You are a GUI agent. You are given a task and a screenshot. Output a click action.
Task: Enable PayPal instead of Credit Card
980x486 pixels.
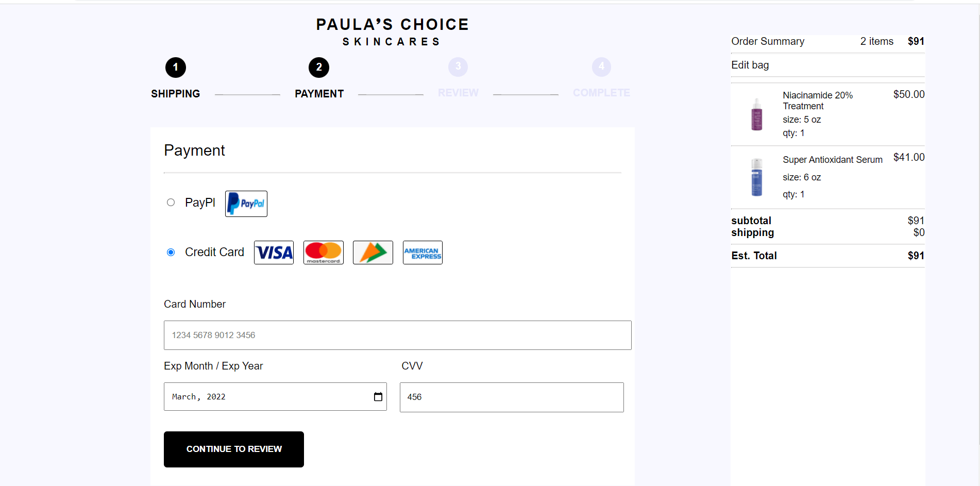tap(171, 202)
